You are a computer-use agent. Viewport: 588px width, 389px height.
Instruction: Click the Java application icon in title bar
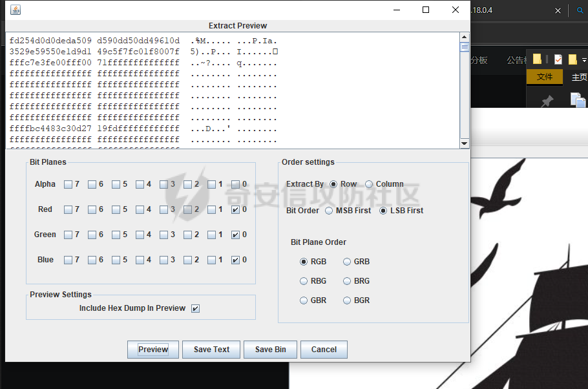pyautogui.click(x=16, y=10)
